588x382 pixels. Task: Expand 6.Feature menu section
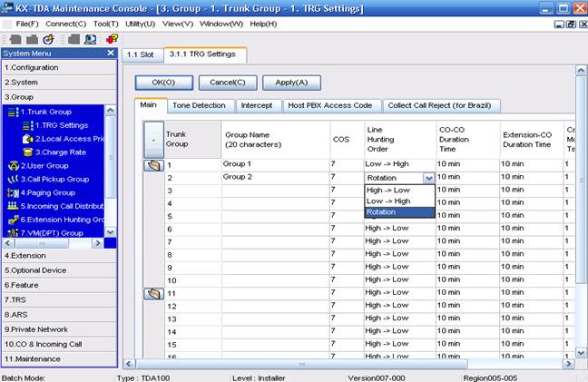point(60,285)
